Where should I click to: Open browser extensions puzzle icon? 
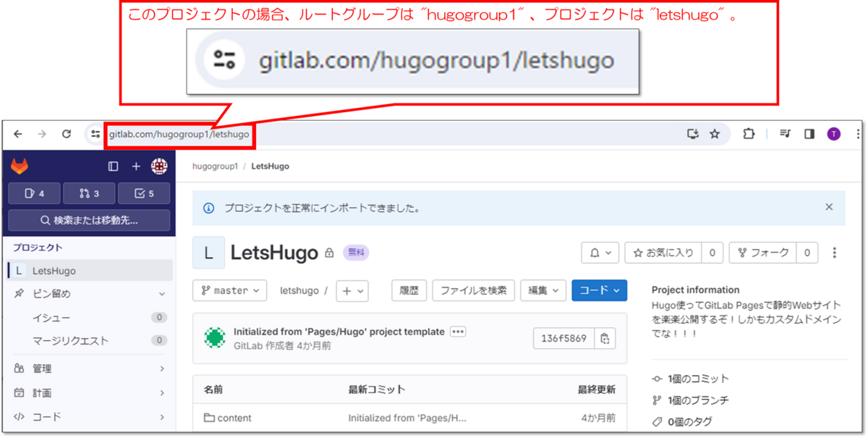[749, 134]
